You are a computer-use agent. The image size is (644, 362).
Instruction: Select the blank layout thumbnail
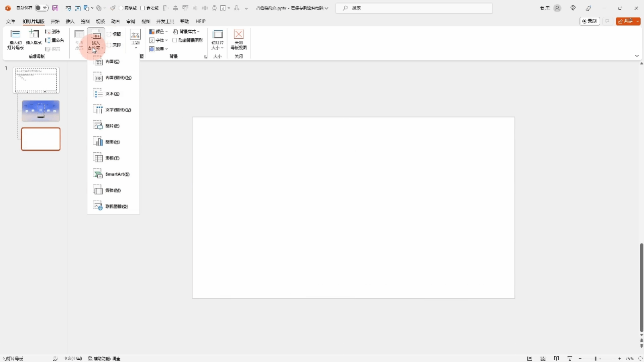(41, 139)
